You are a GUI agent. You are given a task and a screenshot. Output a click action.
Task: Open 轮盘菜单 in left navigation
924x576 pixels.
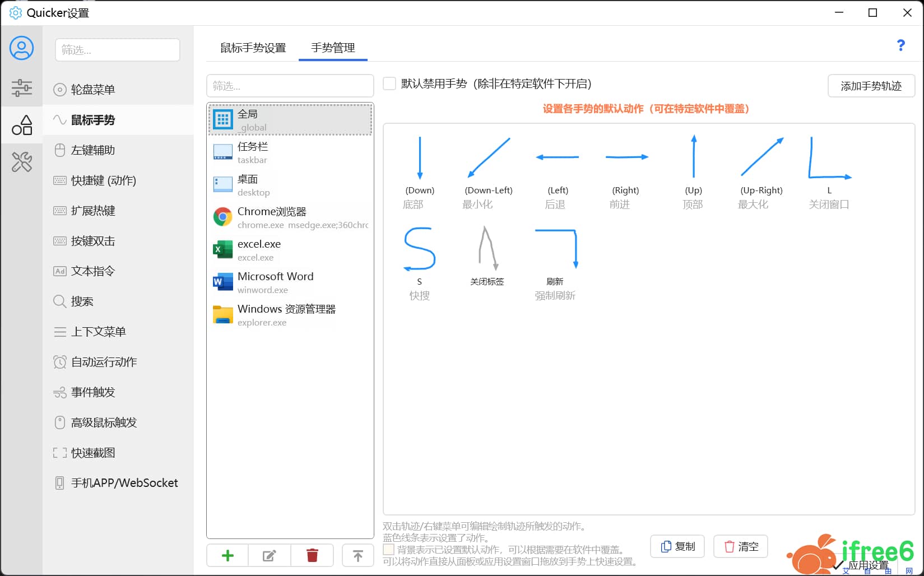(x=93, y=90)
